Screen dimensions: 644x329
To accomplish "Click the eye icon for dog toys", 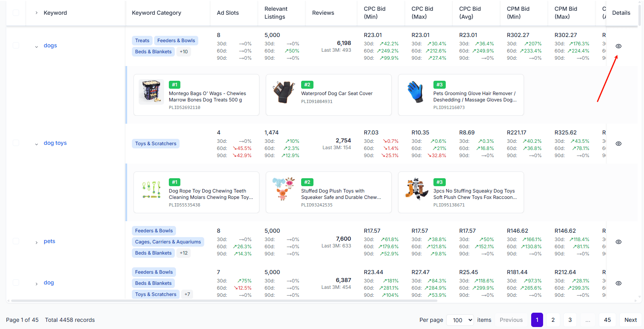I will click(618, 144).
